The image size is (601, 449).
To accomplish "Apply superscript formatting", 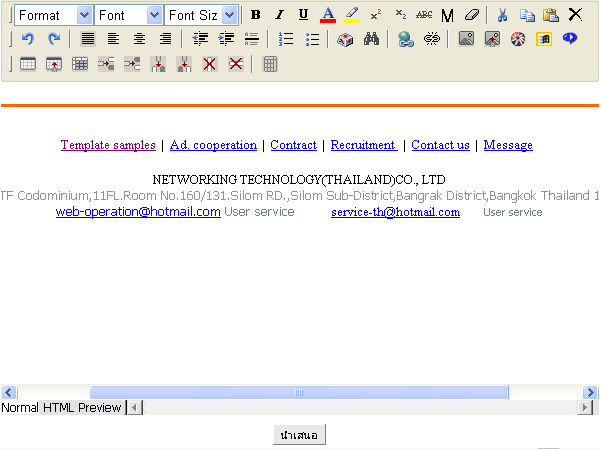I will point(376,15).
